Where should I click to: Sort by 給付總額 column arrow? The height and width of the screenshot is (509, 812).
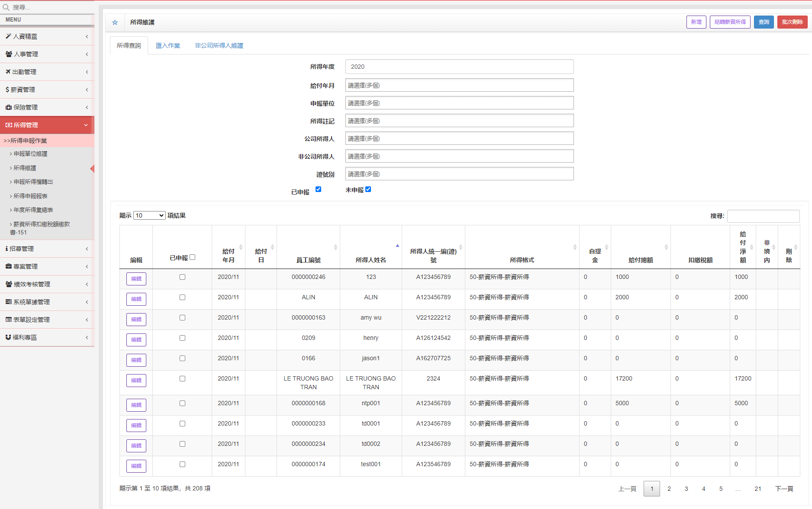(666, 247)
